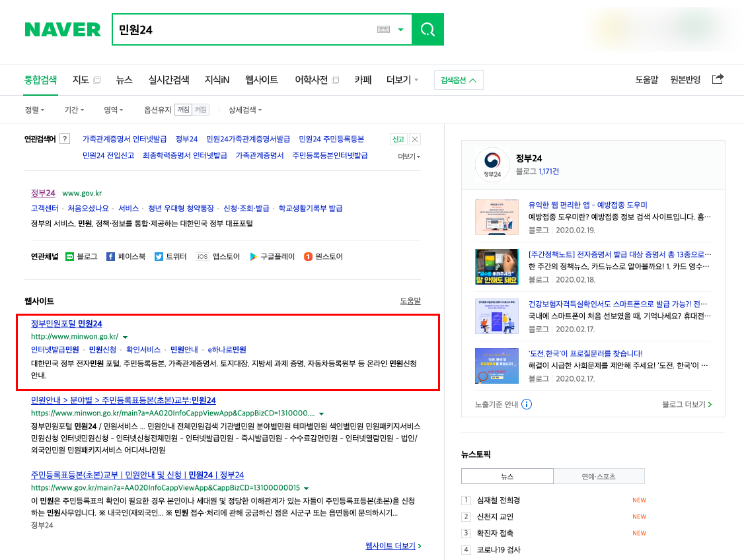
Task: Expand related searches 더보기 dropdown
Action: 409,157
